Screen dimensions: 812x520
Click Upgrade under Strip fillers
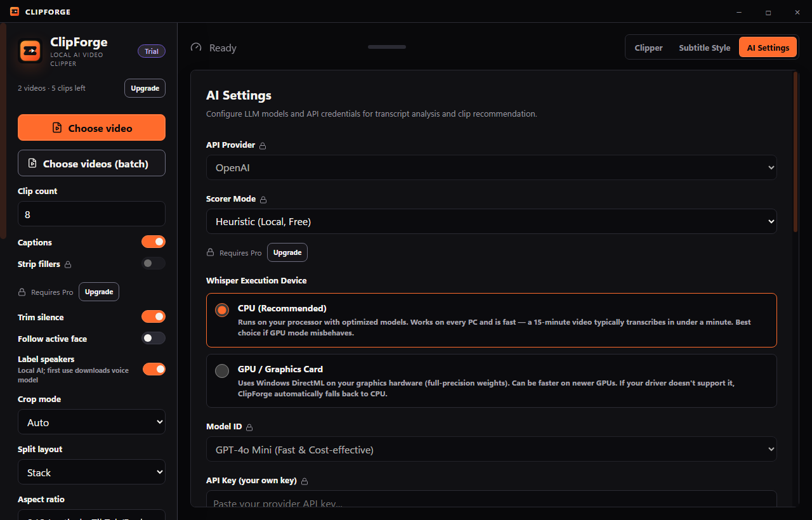[99, 292]
